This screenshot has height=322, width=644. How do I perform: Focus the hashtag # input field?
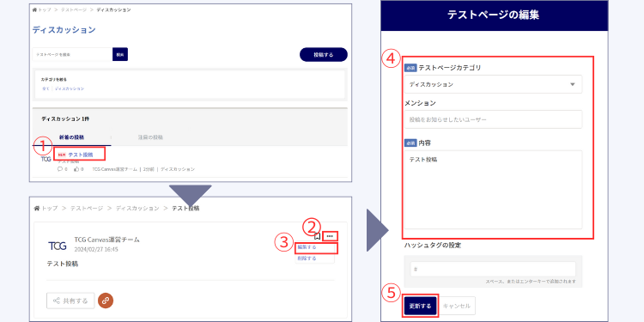tap(493, 270)
